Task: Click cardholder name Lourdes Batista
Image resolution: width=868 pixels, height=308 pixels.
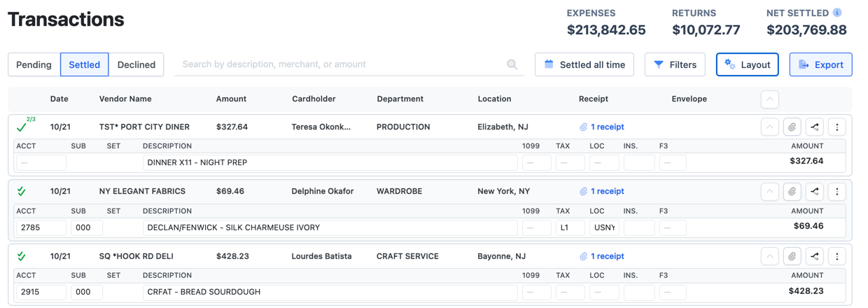Action: tap(321, 256)
